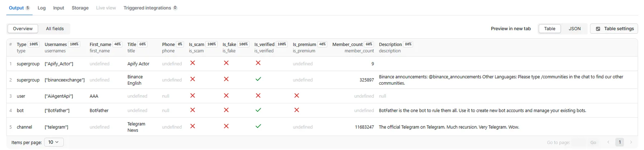Switch to the Storage tab
This screenshot has width=644, height=150.
point(80,8)
